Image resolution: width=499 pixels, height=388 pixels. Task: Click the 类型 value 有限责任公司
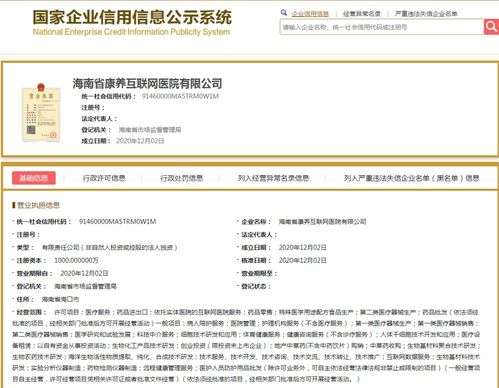[x=110, y=248]
